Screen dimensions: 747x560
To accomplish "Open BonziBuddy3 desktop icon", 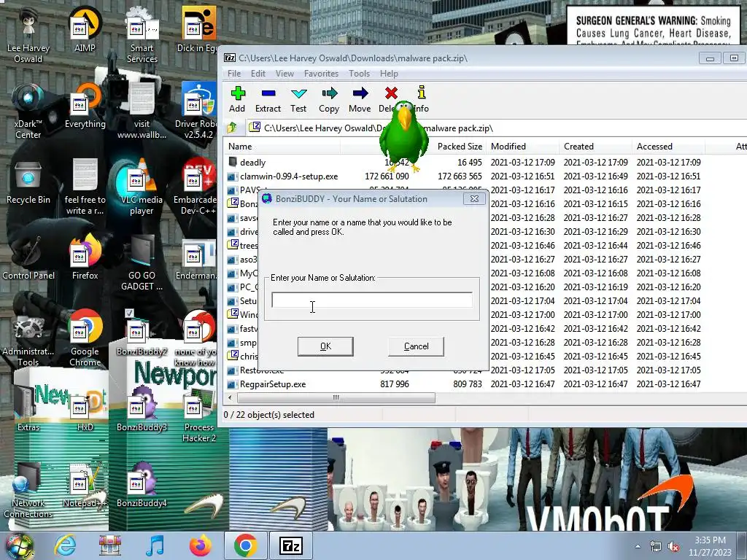I will [142, 409].
